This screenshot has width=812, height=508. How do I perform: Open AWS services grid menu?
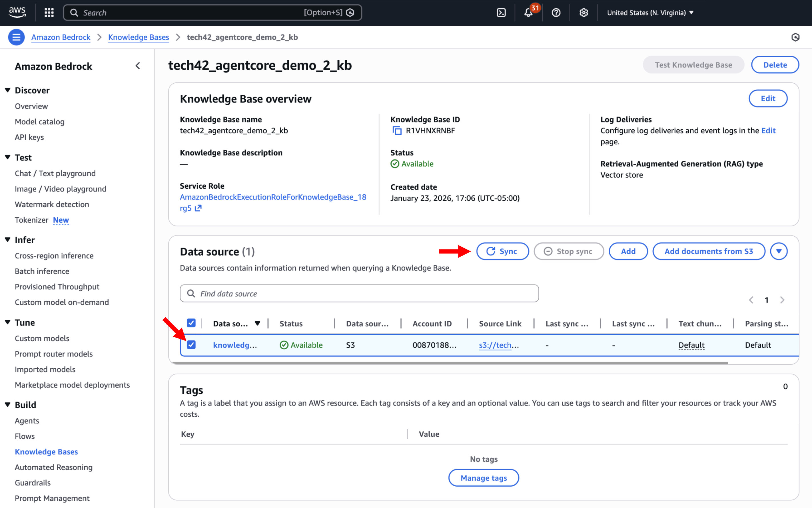click(x=49, y=13)
